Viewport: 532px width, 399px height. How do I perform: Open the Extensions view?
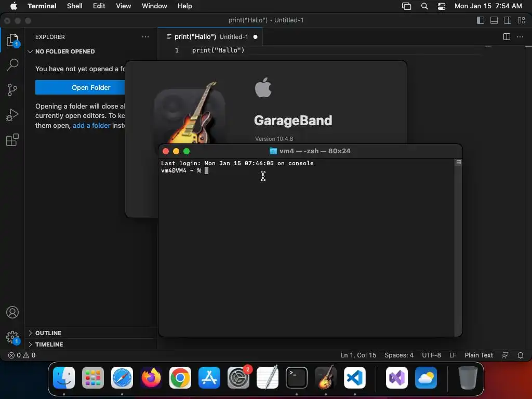[x=12, y=140]
